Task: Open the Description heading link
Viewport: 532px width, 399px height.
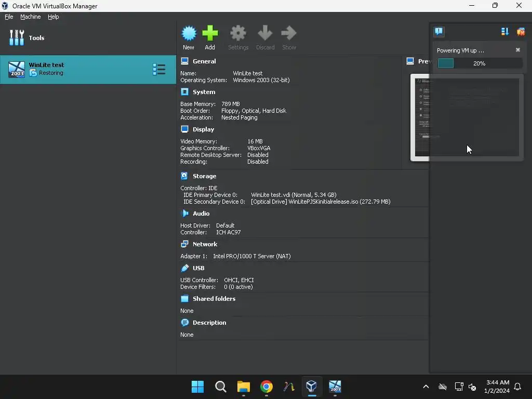Action: [x=209, y=323]
